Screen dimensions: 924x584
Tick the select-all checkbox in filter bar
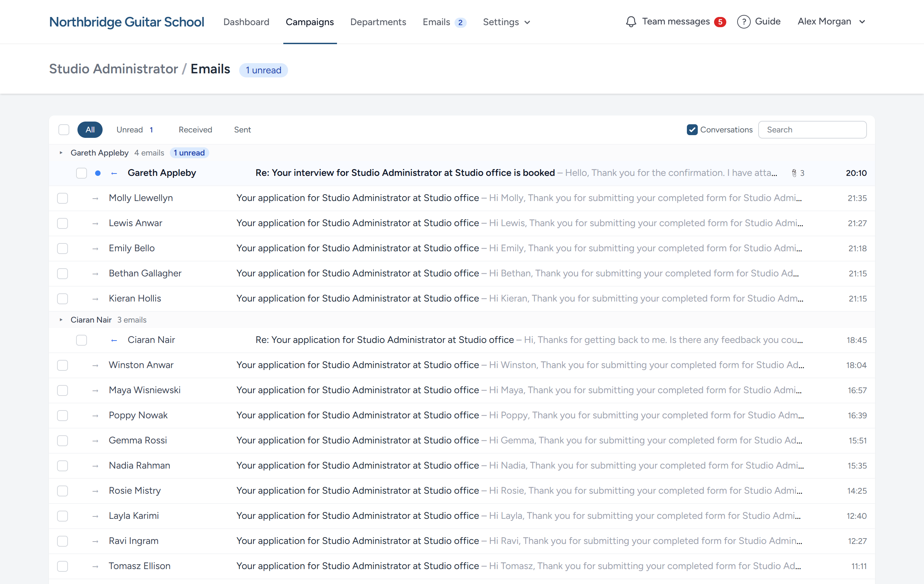(64, 130)
